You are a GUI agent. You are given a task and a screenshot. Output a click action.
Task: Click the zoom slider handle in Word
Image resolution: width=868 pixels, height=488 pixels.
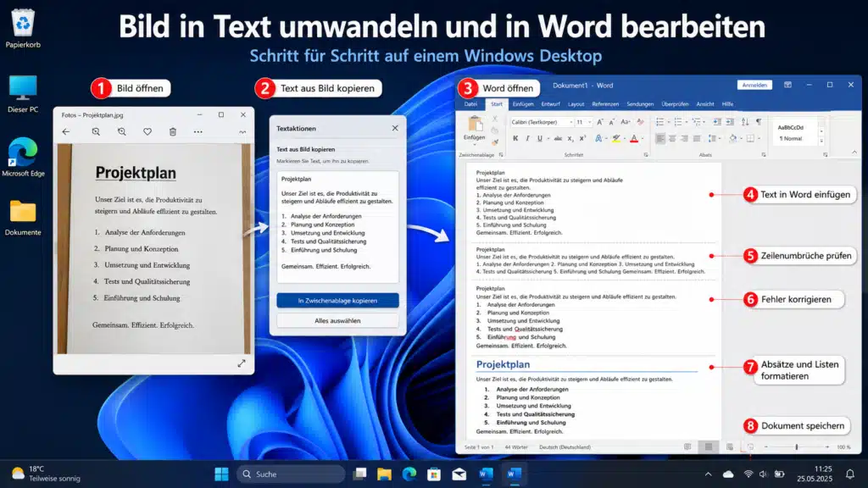point(797,447)
